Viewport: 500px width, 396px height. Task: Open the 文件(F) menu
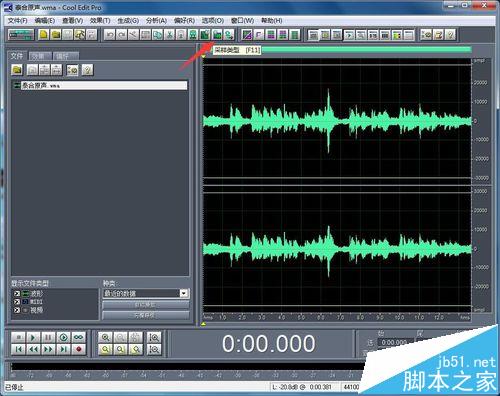click(17, 21)
